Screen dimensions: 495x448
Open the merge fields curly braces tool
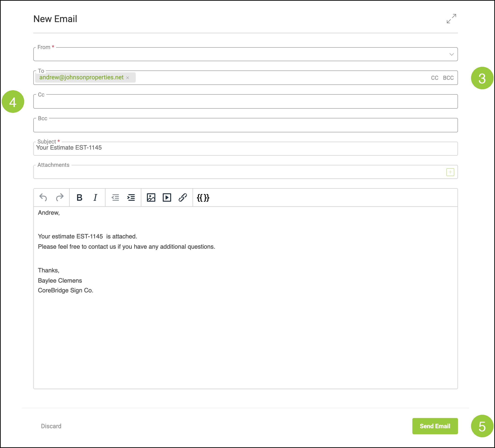pyautogui.click(x=203, y=197)
